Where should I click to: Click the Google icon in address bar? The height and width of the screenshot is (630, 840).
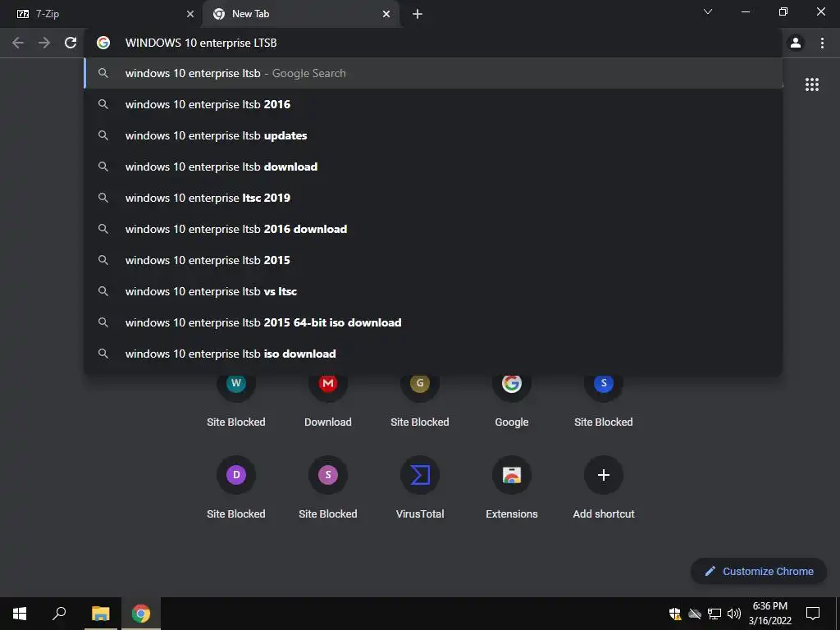[103, 43]
